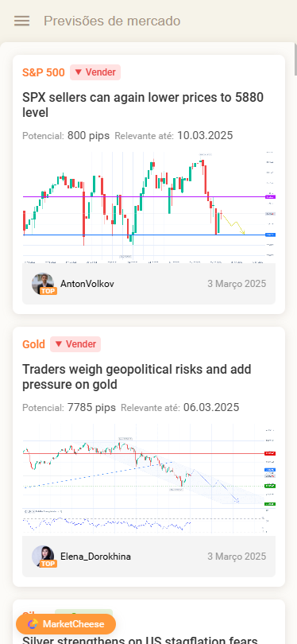
Task: View the Gold price chart image
Action: (x=149, y=479)
